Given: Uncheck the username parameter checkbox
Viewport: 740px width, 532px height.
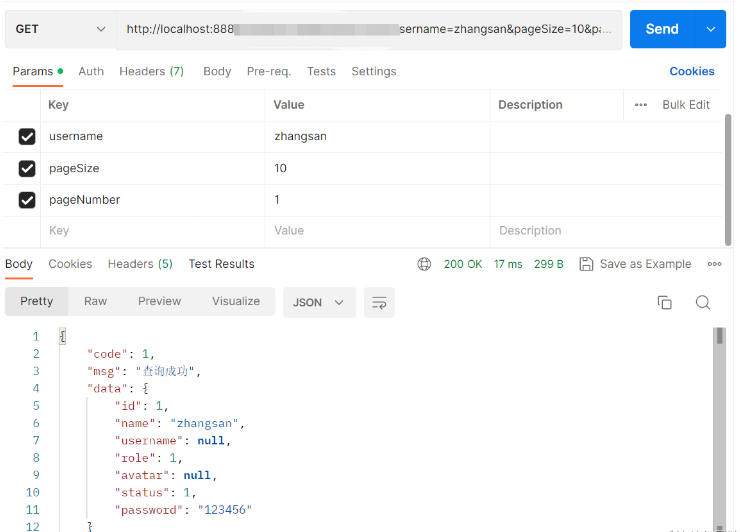Looking at the screenshot, I should pyautogui.click(x=27, y=137).
